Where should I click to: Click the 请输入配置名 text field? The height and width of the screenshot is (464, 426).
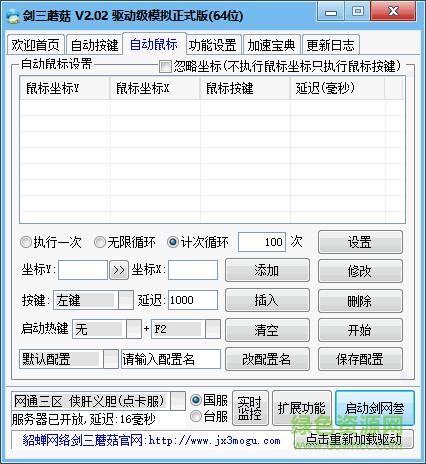(x=171, y=359)
